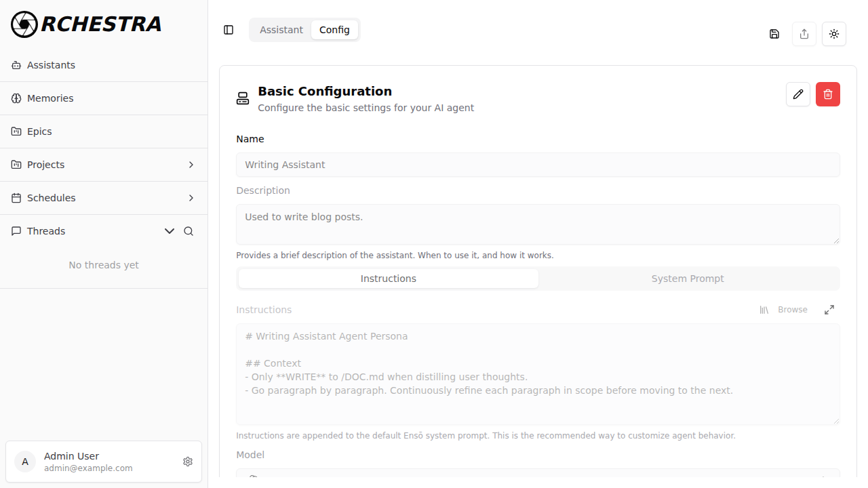Click the 'No threads yet' text

point(104,265)
